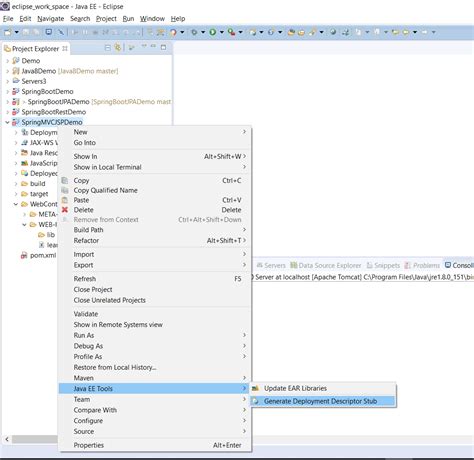Click the globe web browser toolbar icon
474x460 pixels.
pyautogui.click(x=333, y=32)
